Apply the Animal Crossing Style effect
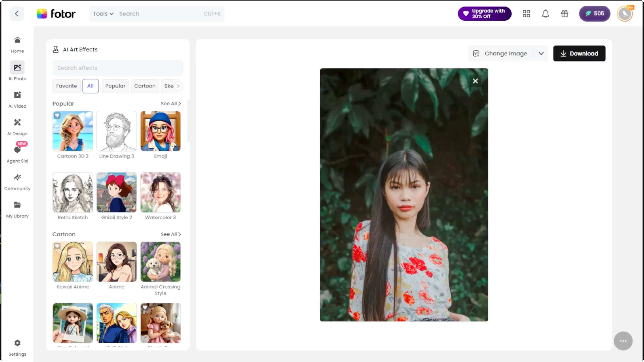The image size is (644, 362). (x=160, y=262)
